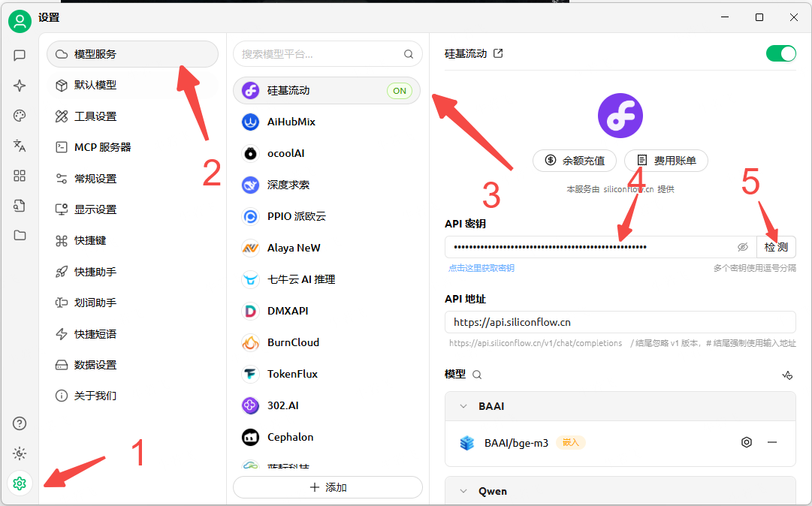812x506 pixels.
Task: Collapse the BAAI model group
Action: [x=463, y=407]
